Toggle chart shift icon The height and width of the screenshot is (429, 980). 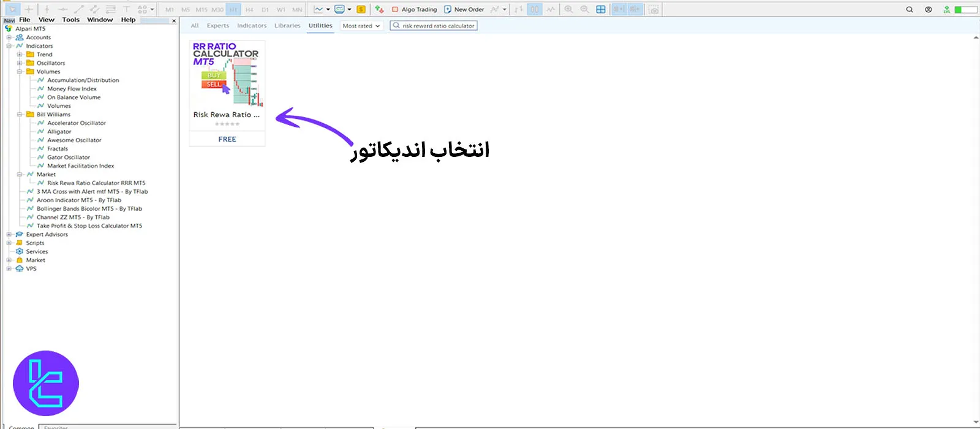635,9
